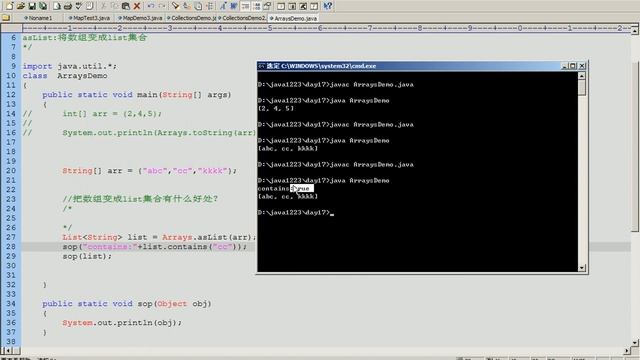Switch to the MapDemo3.java tab
640x360 pixels.
tap(140, 18)
